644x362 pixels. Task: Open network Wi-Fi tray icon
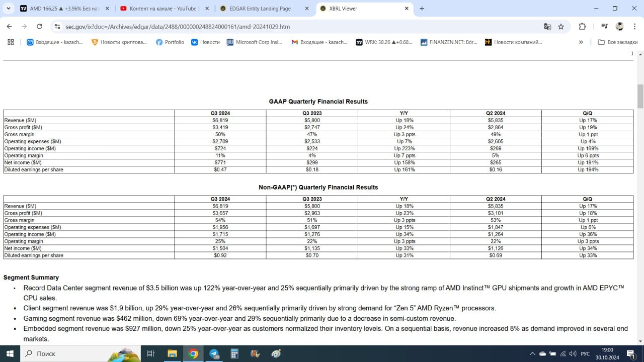click(563, 353)
